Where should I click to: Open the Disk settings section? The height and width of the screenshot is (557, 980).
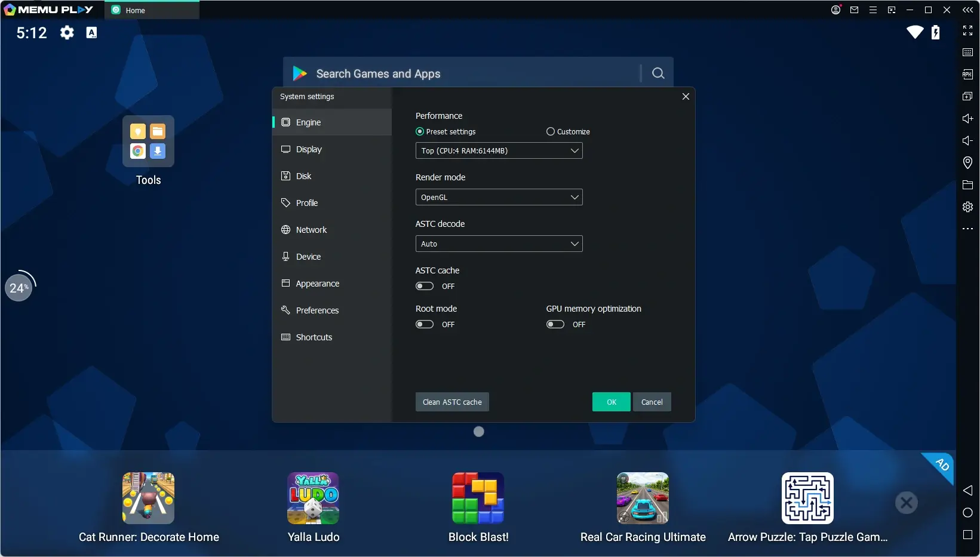(332, 176)
